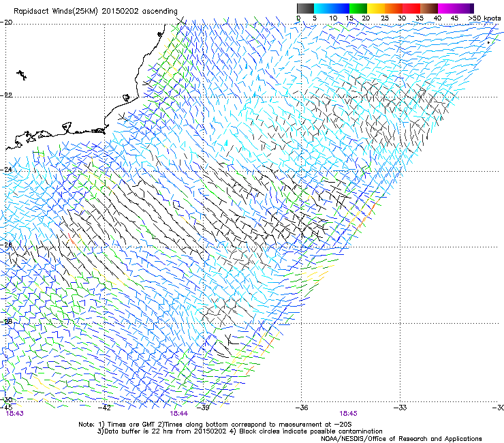Viewport: 504px width, 443px height.
Task: Click the orange 25-30 knots legend segment
Action: [394, 8]
